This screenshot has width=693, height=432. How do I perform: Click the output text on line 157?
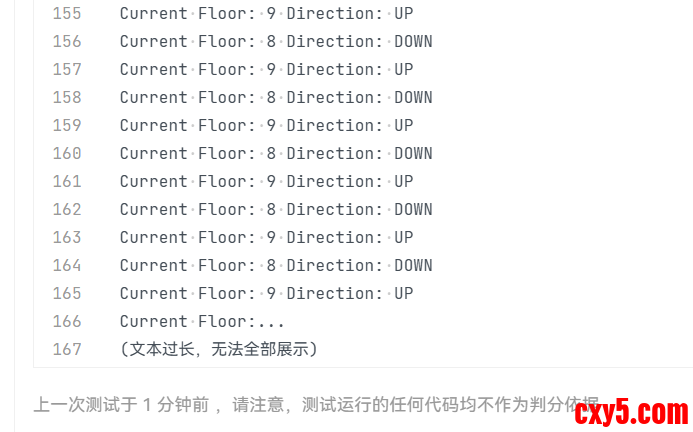pyautogui.click(x=266, y=70)
